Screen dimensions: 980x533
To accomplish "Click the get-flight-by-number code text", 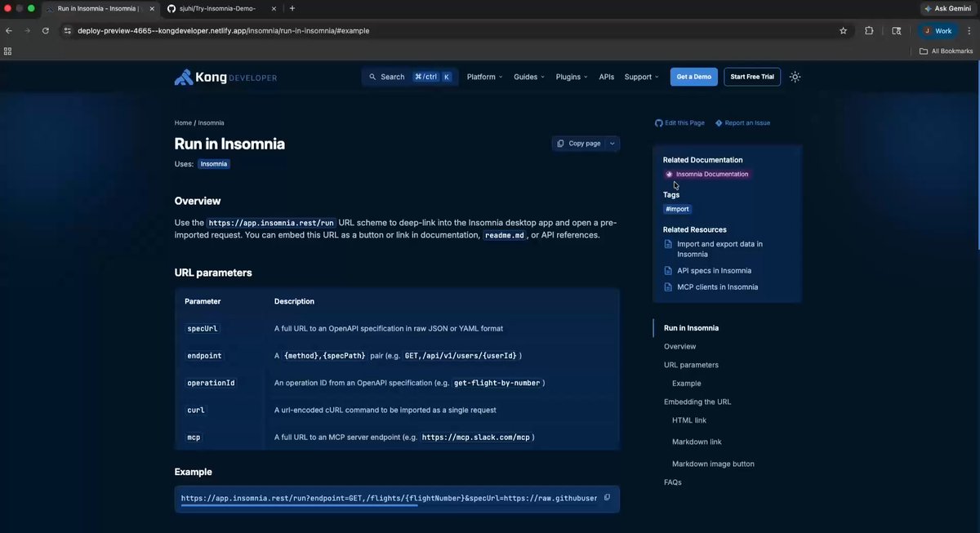I will pyautogui.click(x=497, y=383).
